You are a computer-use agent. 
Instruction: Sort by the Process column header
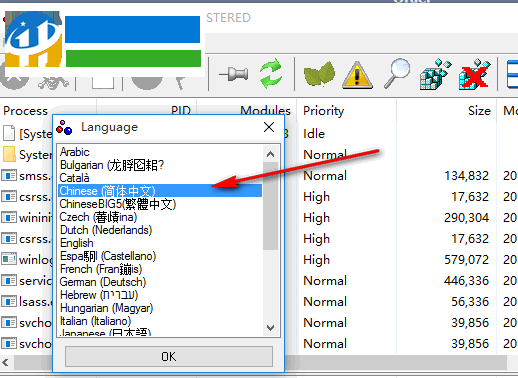click(x=25, y=111)
